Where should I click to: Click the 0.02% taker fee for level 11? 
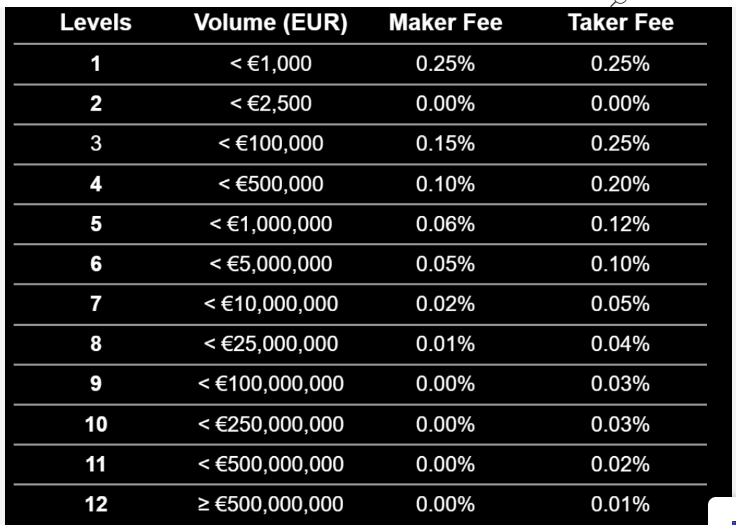pos(621,464)
